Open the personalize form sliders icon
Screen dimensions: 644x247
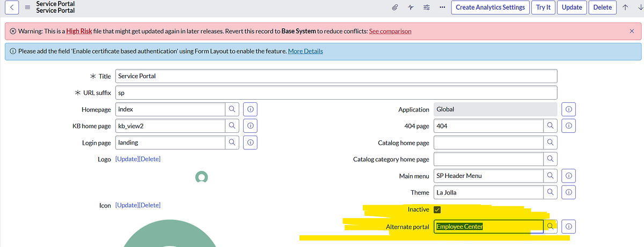[427, 8]
